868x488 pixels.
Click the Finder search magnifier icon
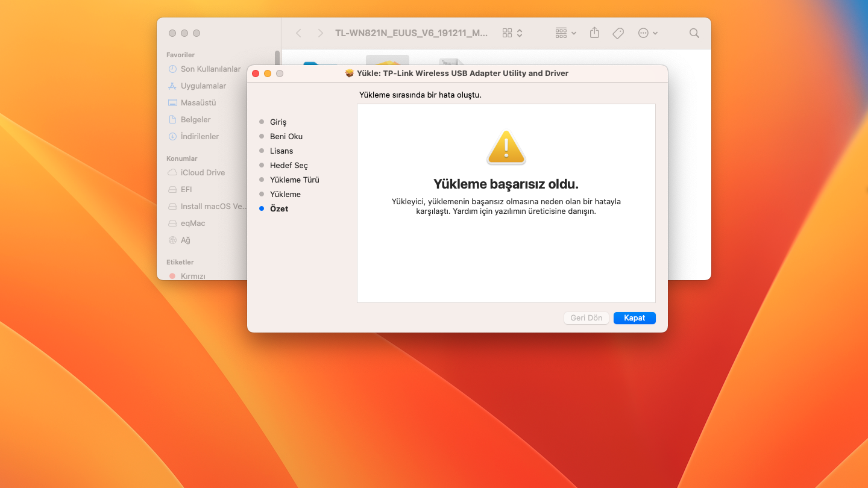[x=694, y=33]
